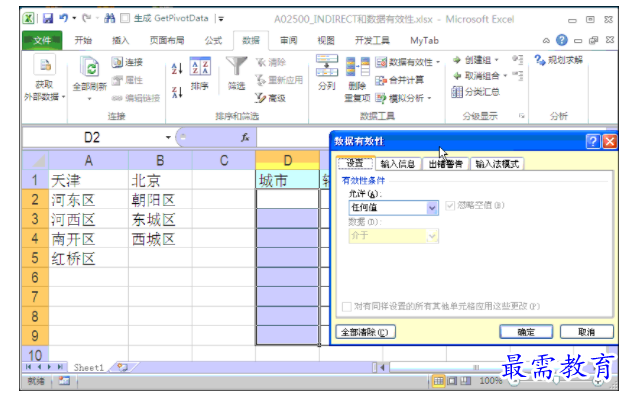This screenshot has height=398, width=623.
Task: Switch to Error Alert dialog tab
Action: click(445, 164)
